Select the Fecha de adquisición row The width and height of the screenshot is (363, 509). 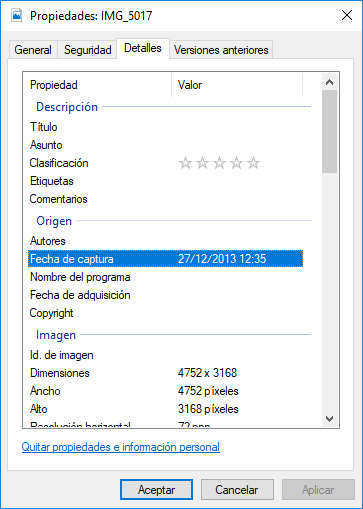click(166, 295)
